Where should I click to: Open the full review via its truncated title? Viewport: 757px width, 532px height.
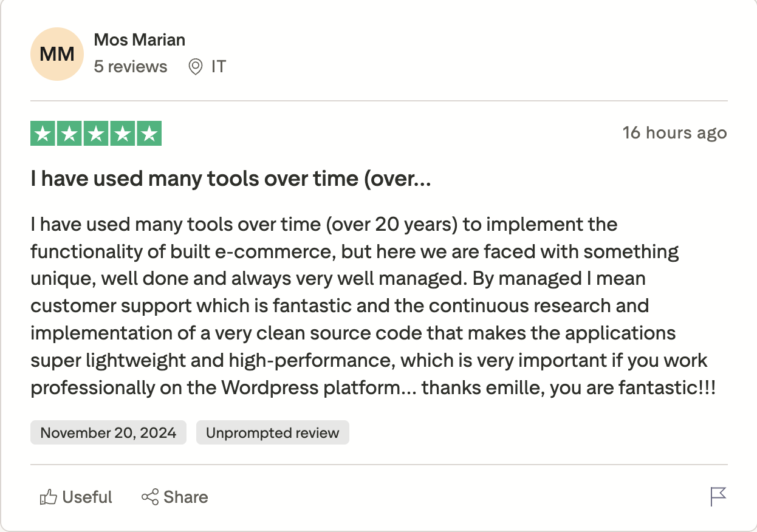(230, 178)
